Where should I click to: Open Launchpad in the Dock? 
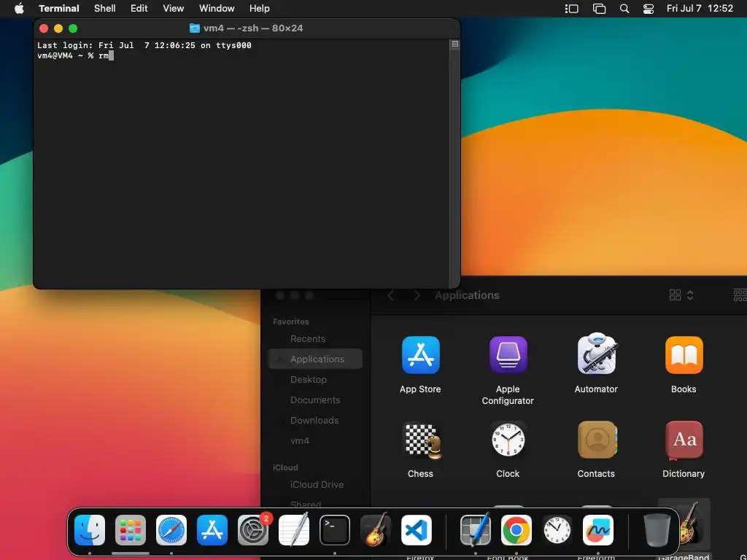(x=131, y=530)
